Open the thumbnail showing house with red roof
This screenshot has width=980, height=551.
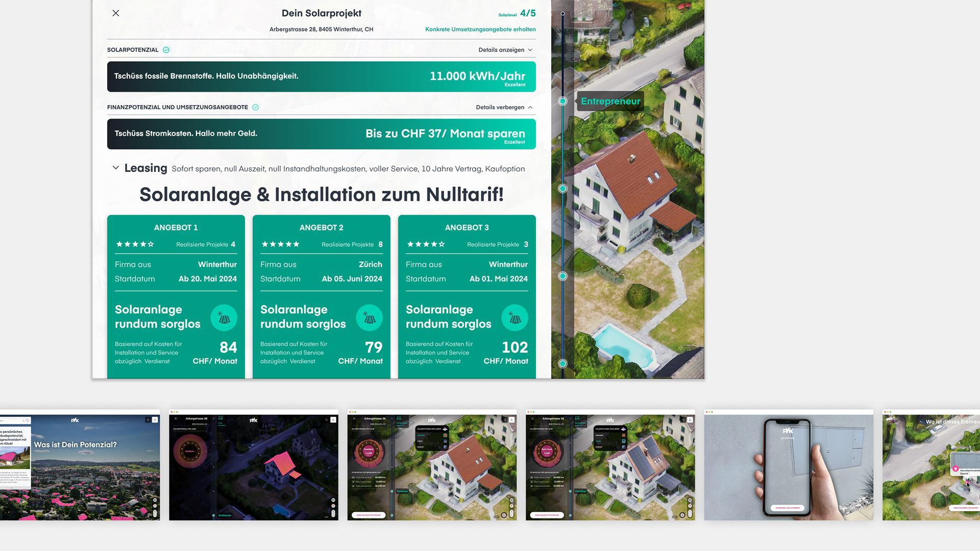432,465
